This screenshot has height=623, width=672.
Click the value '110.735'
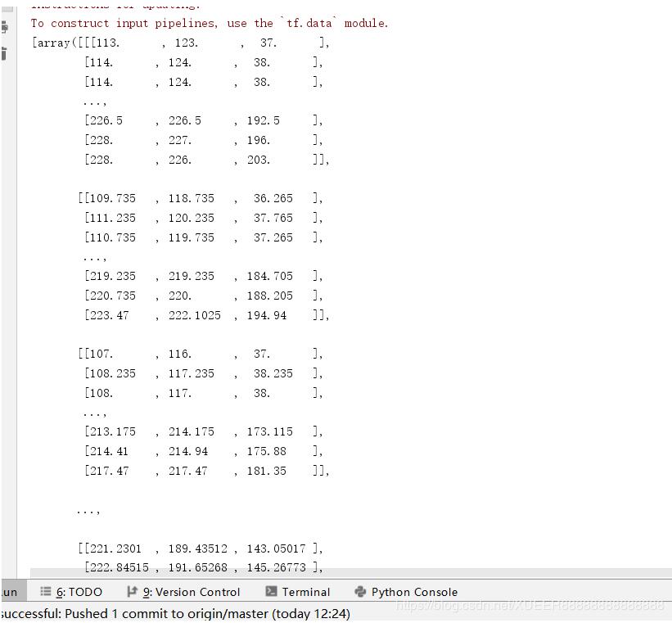(113, 237)
